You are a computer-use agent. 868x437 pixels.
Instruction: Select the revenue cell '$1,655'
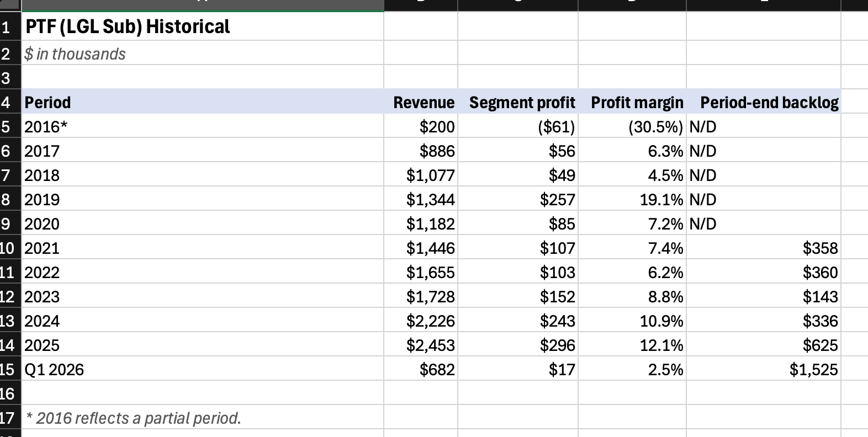tap(421, 272)
